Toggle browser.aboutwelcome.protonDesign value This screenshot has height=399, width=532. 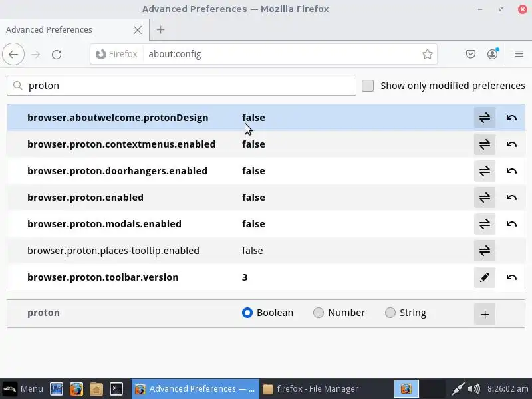(x=485, y=118)
